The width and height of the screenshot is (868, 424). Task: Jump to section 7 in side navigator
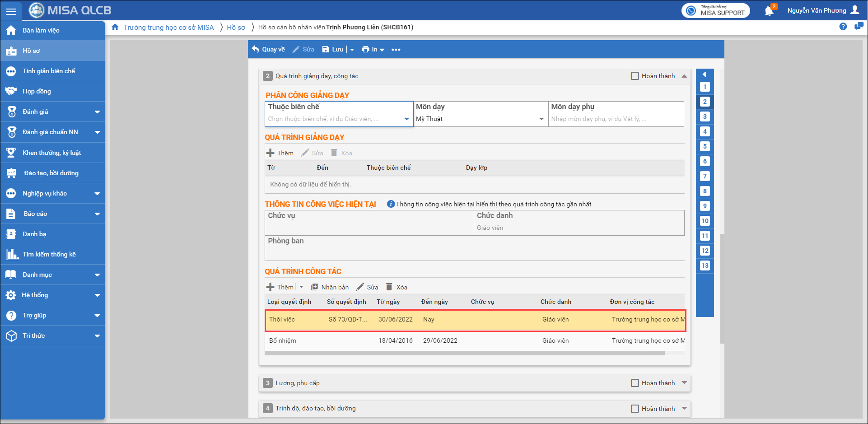click(705, 176)
